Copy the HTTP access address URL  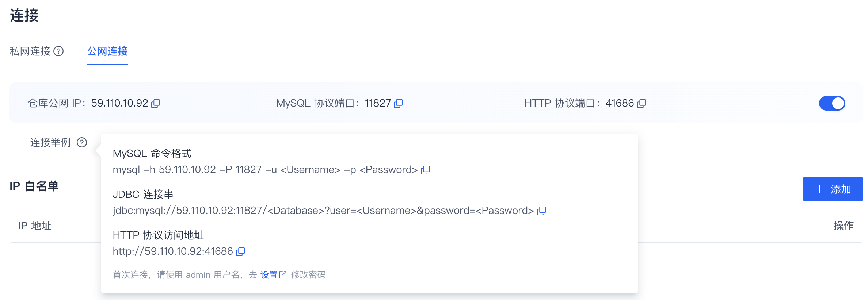click(240, 252)
